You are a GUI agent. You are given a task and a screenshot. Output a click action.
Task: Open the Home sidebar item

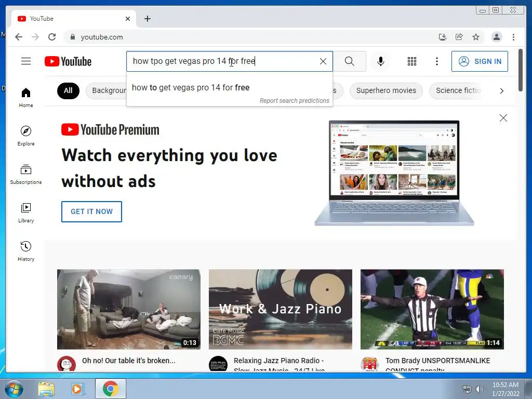tap(26, 98)
